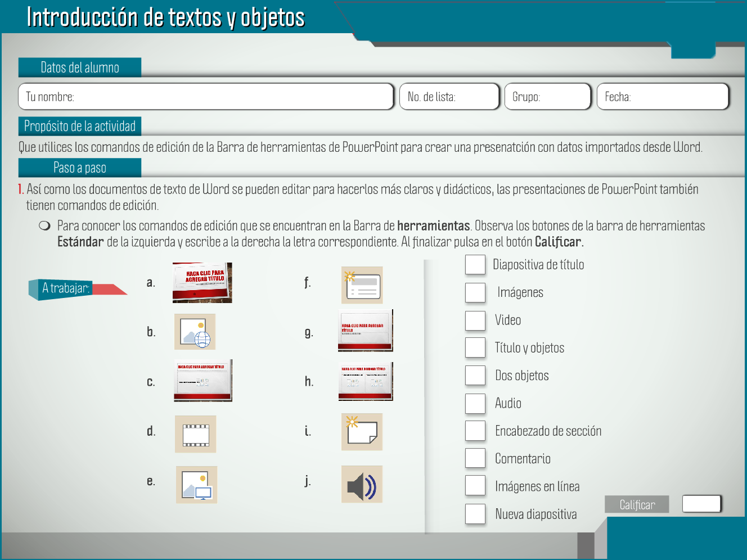Click the box beside Nueva diapositiva

pos(475,514)
